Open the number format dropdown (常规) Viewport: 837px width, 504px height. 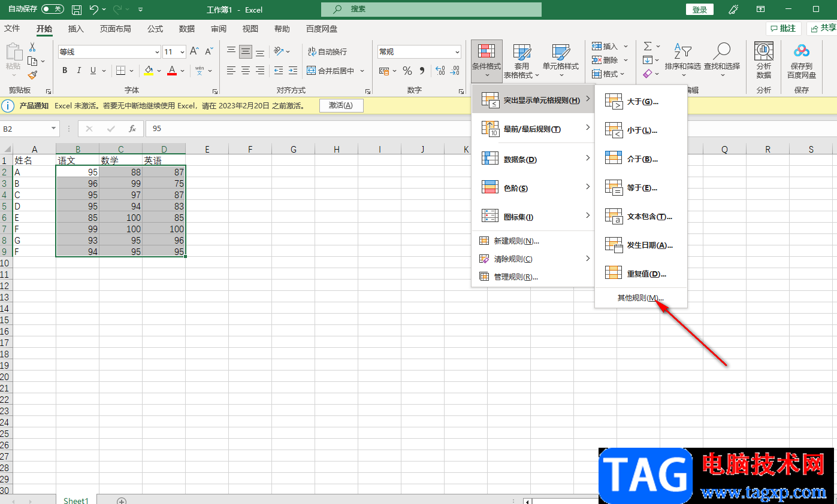(457, 52)
